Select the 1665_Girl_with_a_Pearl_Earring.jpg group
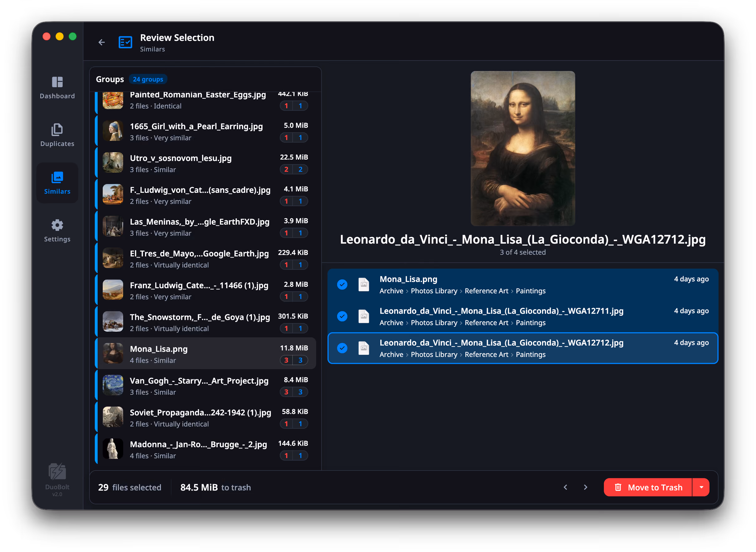 [x=205, y=131]
